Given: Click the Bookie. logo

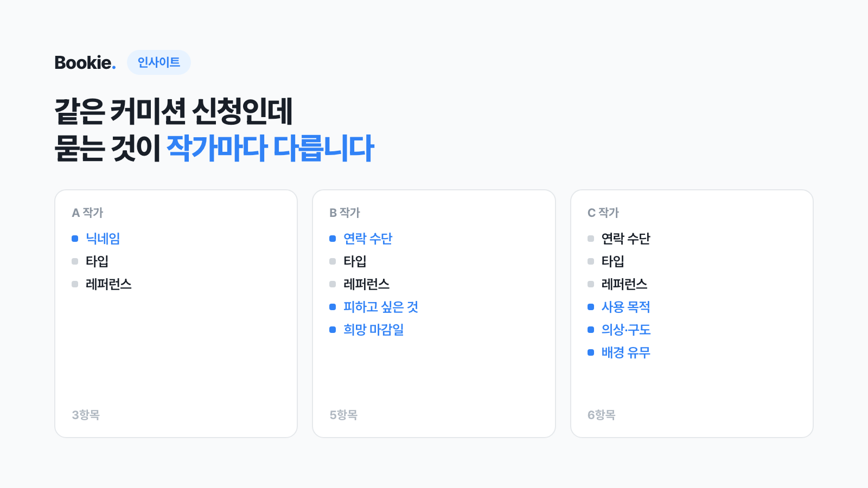Looking at the screenshot, I should (x=85, y=63).
